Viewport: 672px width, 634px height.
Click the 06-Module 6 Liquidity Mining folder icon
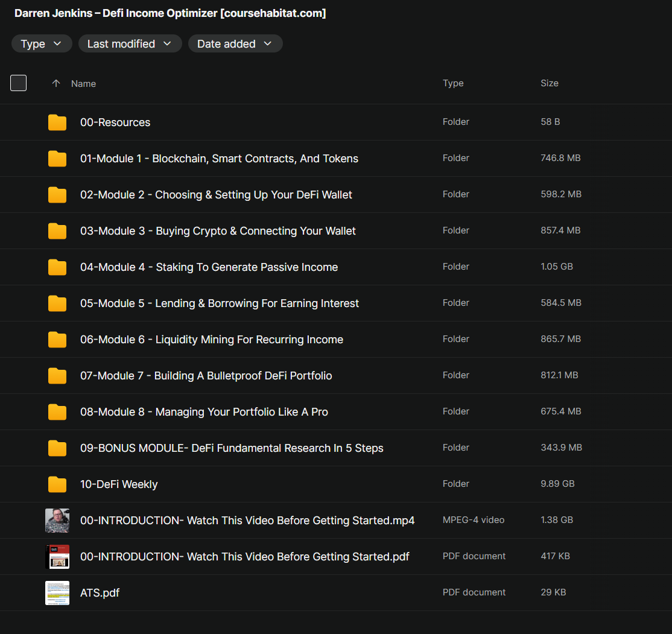point(57,340)
